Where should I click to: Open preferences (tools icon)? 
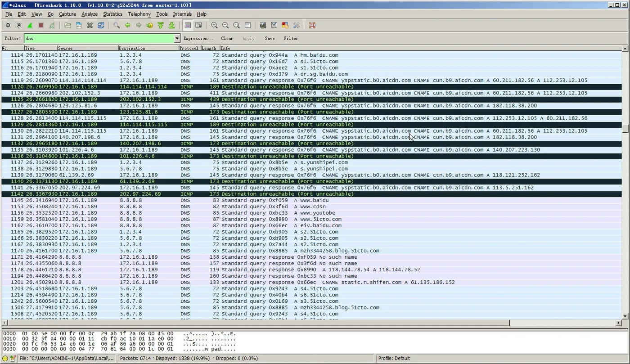pos(296,25)
